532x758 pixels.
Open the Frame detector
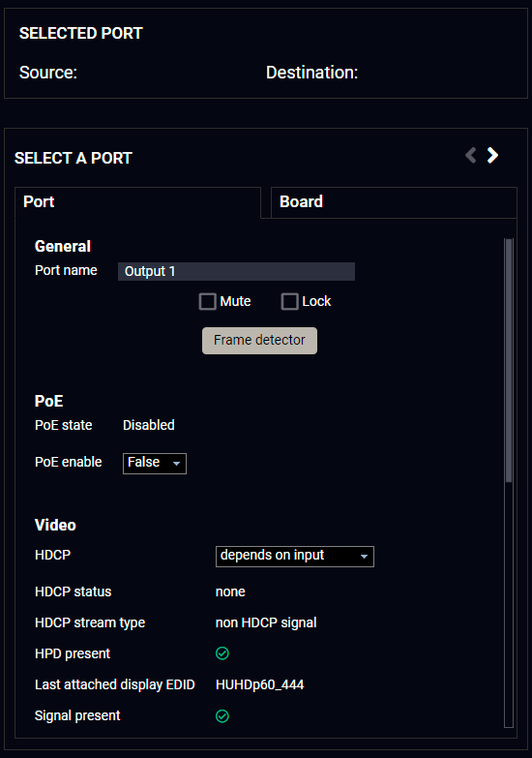pyautogui.click(x=259, y=341)
